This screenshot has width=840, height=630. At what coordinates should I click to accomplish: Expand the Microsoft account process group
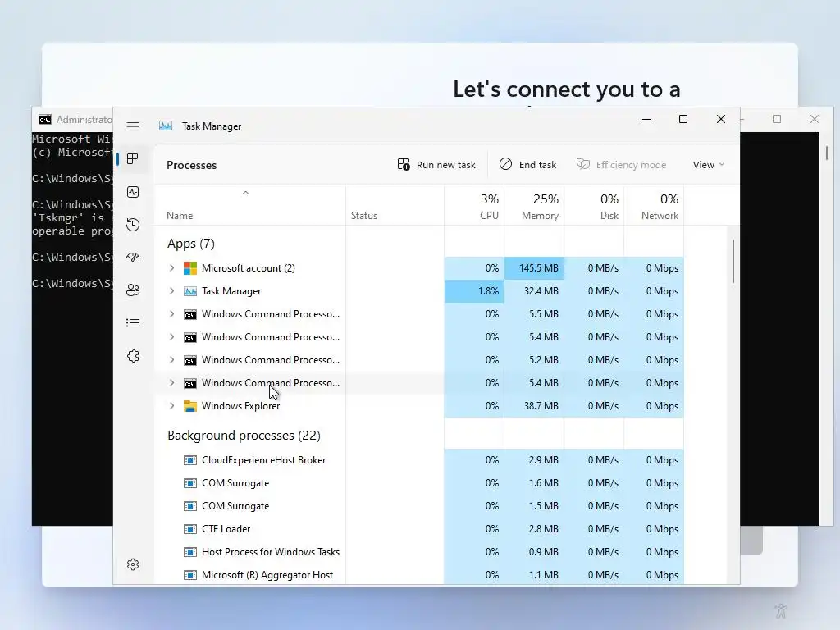click(x=171, y=268)
